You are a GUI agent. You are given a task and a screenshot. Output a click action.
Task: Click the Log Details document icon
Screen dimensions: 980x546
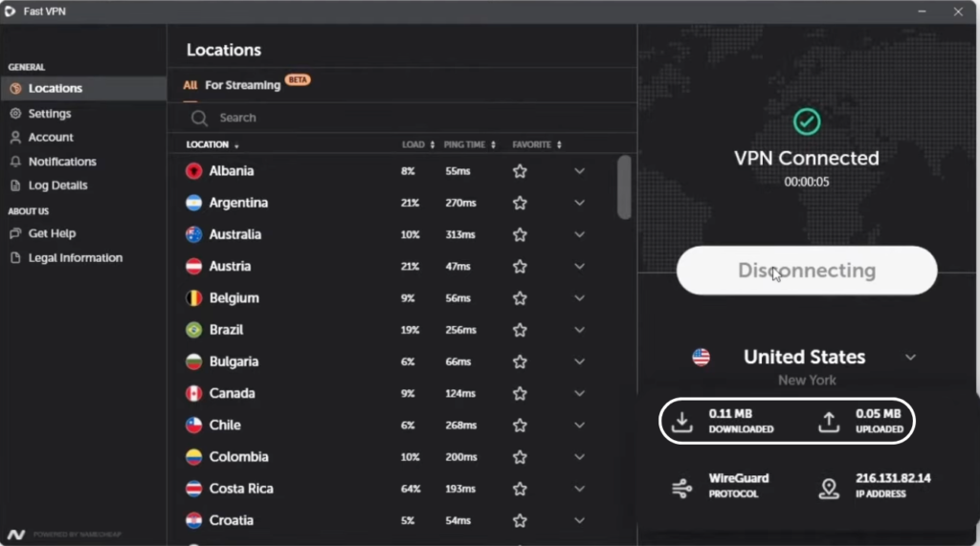tap(15, 185)
